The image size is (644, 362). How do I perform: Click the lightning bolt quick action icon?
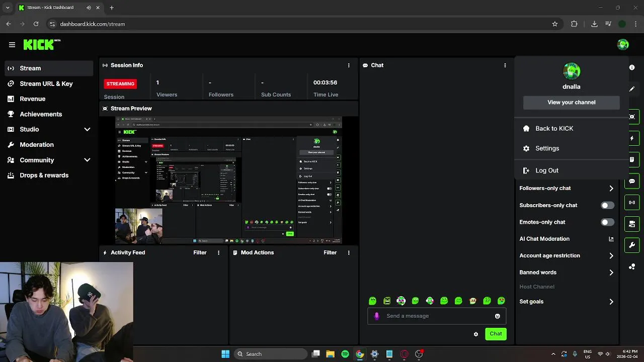pos(632,138)
